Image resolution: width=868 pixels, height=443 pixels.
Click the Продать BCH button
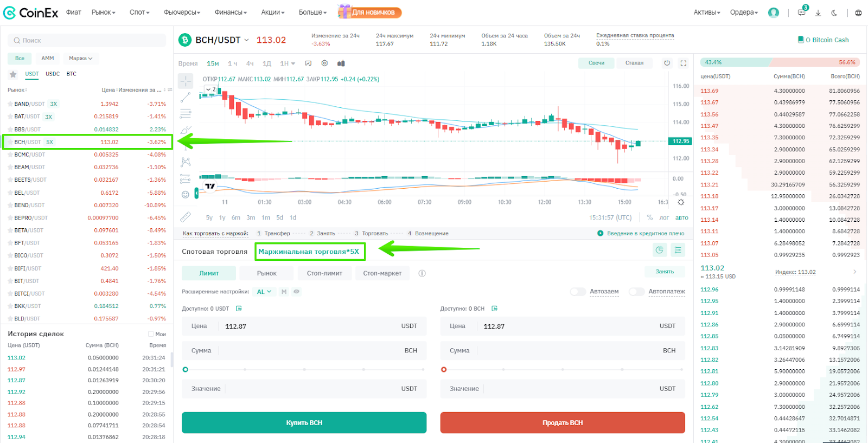[x=563, y=423]
